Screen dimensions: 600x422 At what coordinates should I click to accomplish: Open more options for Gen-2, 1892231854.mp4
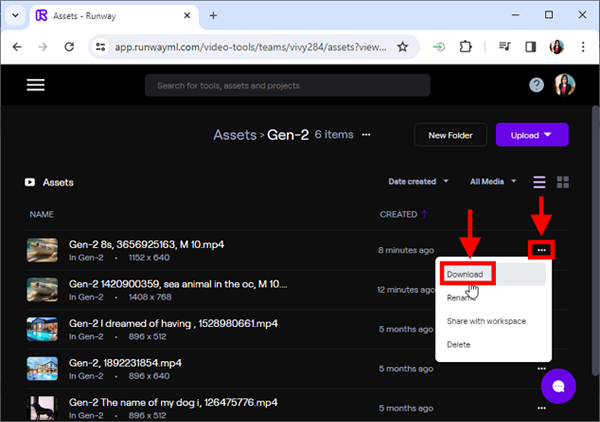pyautogui.click(x=541, y=368)
